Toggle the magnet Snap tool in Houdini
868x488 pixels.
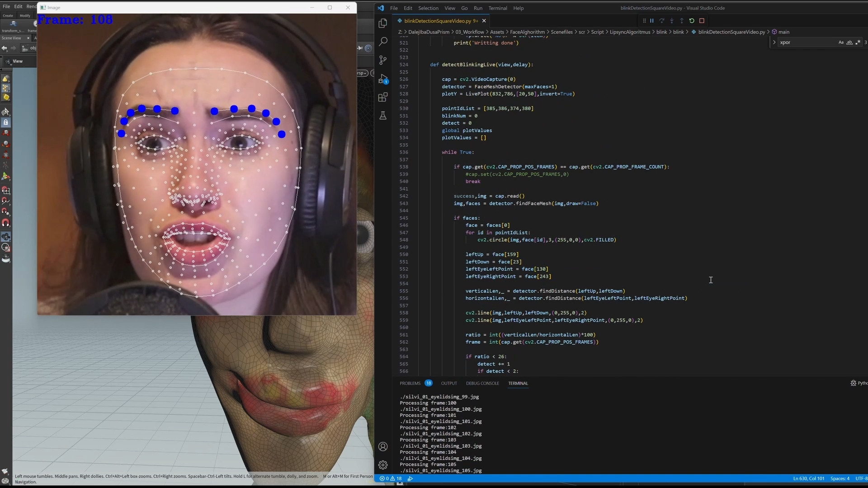pos(6,223)
